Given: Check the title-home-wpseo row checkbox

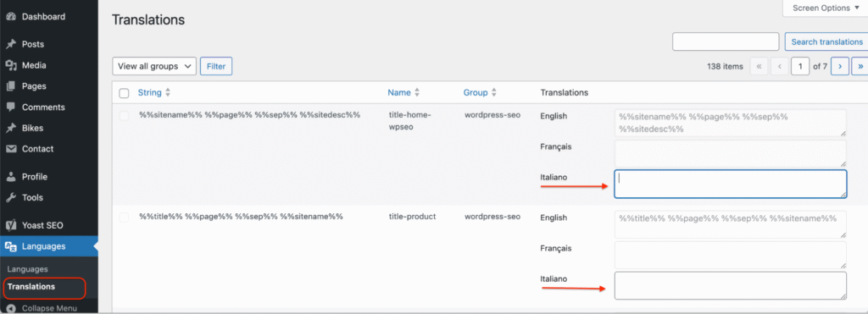Looking at the screenshot, I should [x=124, y=116].
